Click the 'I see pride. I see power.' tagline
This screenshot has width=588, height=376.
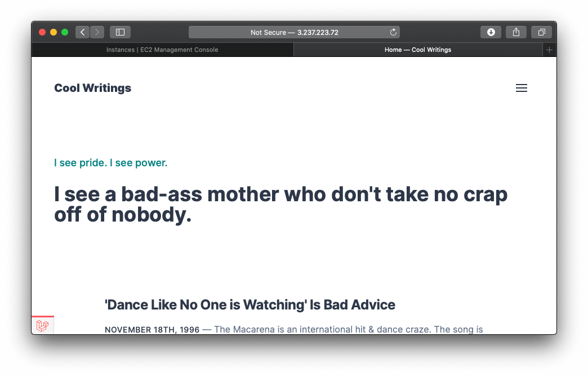pyautogui.click(x=110, y=163)
